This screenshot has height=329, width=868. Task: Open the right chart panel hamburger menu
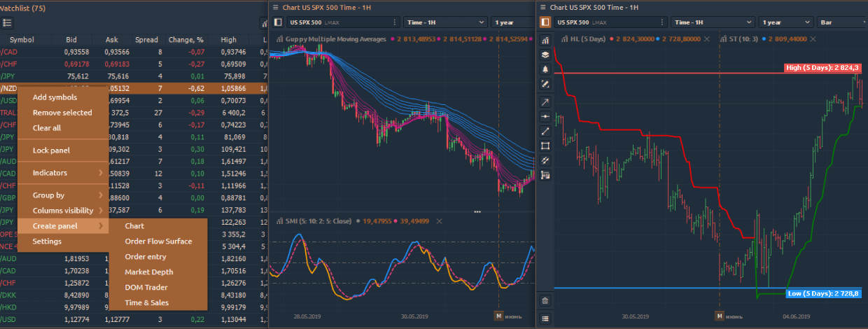(x=543, y=7)
